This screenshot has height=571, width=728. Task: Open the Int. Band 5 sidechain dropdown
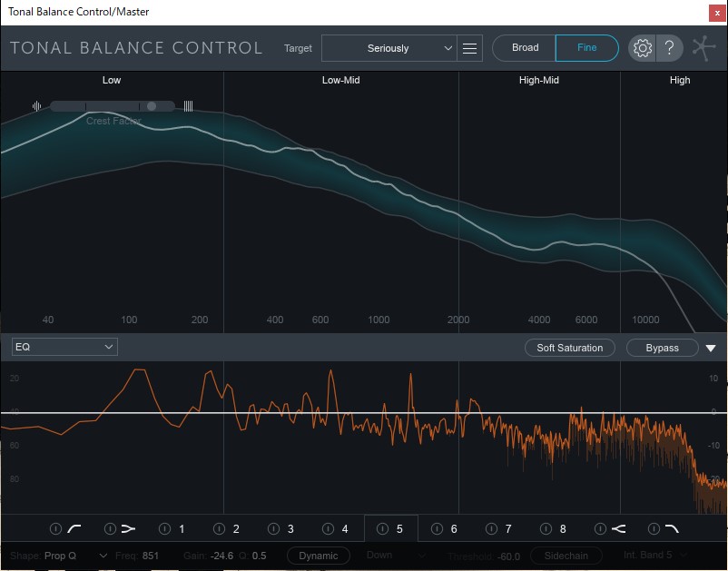point(654,555)
